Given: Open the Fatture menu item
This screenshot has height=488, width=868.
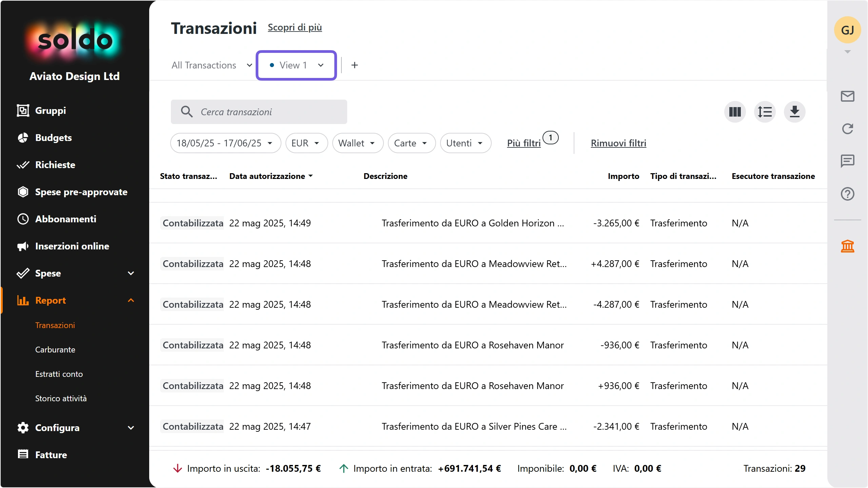Looking at the screenshot, I should click(51, 455).
